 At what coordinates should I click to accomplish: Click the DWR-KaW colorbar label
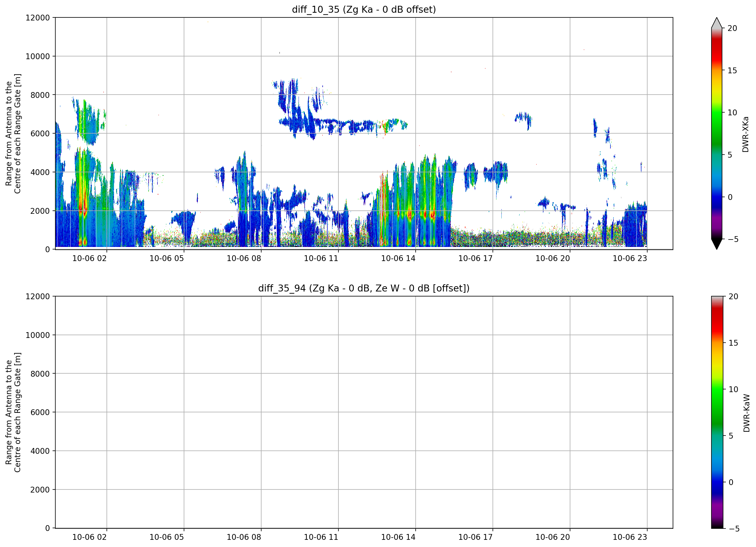(746, 413)
